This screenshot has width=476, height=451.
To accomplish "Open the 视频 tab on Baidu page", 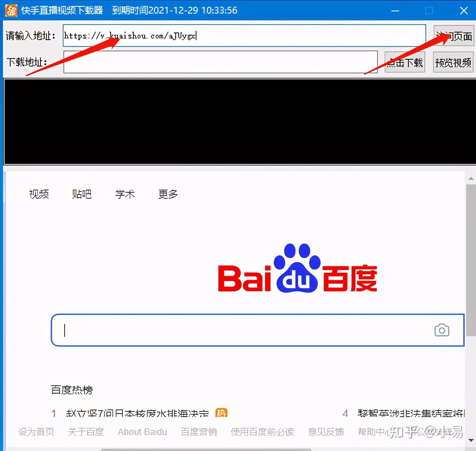I will pos(39,194).
